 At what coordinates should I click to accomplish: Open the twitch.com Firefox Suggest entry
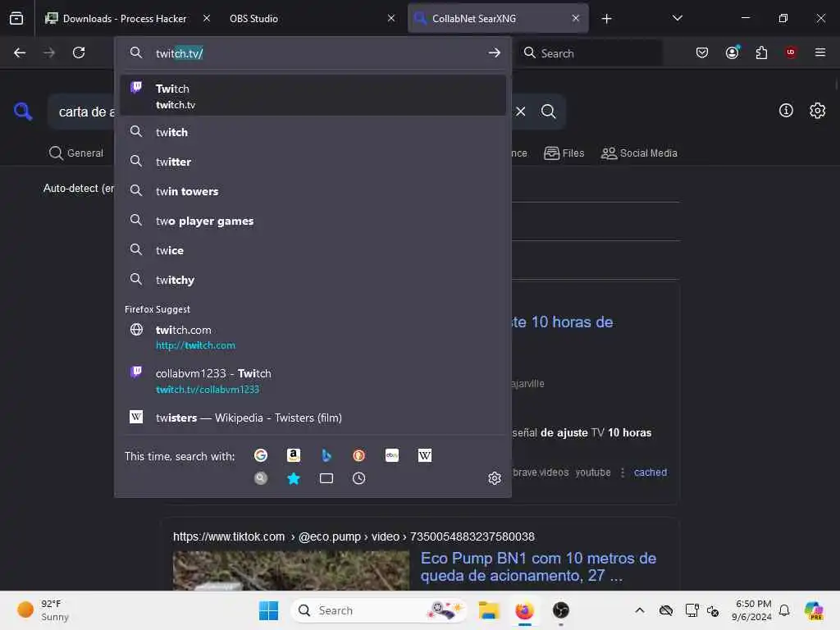pyautogui.click(x=313, y=337)
